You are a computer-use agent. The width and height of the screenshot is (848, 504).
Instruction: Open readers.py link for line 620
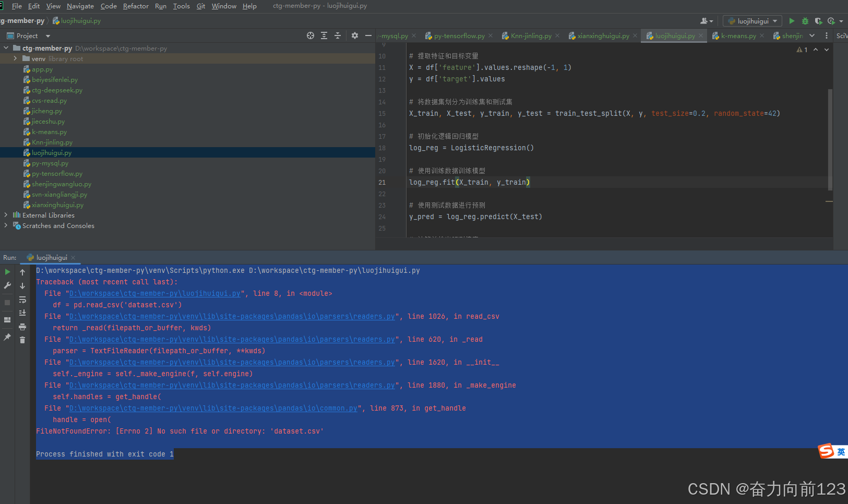[232, 339]
